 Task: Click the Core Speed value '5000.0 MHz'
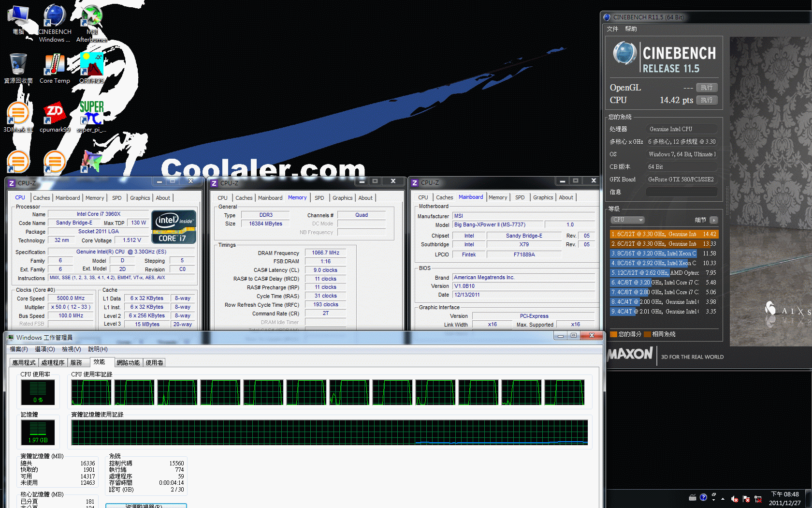(x=71, y=299)
